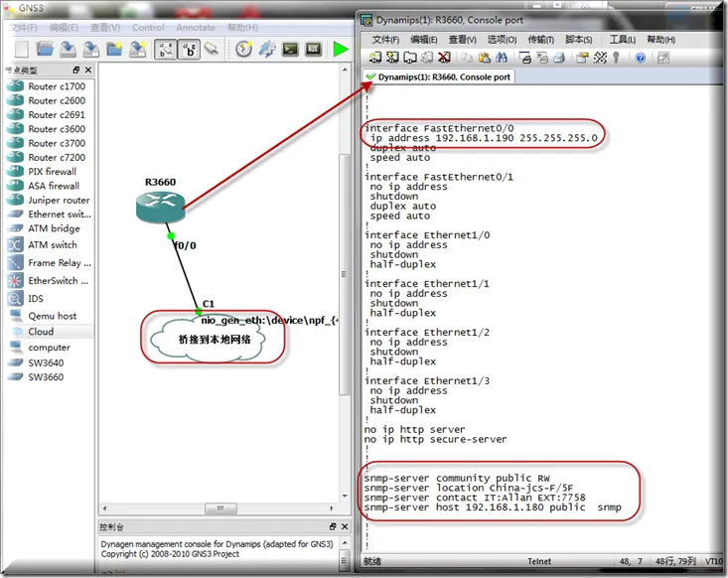Select Frame Relay node type
The height and width of the screenshot is (578, 728).
click(x=50, y=263)
